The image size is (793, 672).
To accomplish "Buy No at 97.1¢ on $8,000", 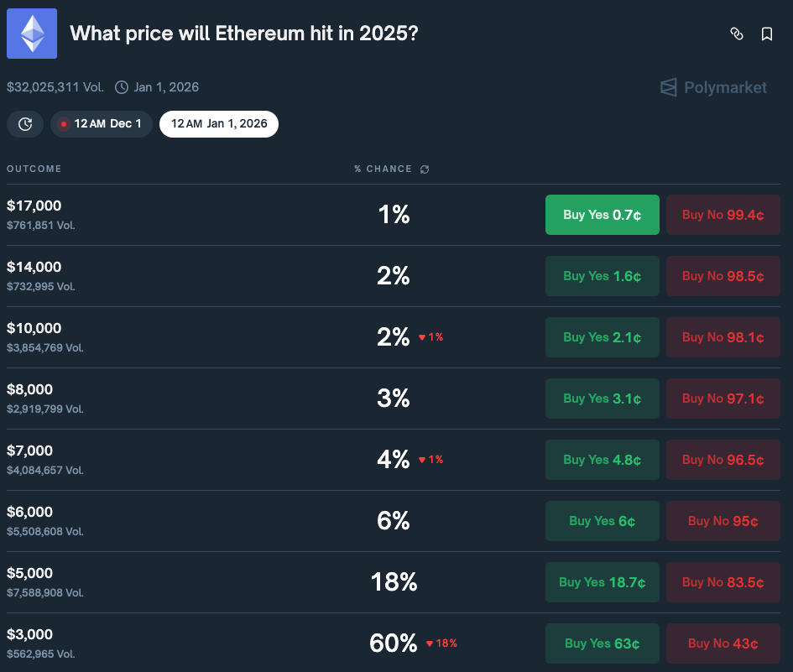I will click(723, 398).
